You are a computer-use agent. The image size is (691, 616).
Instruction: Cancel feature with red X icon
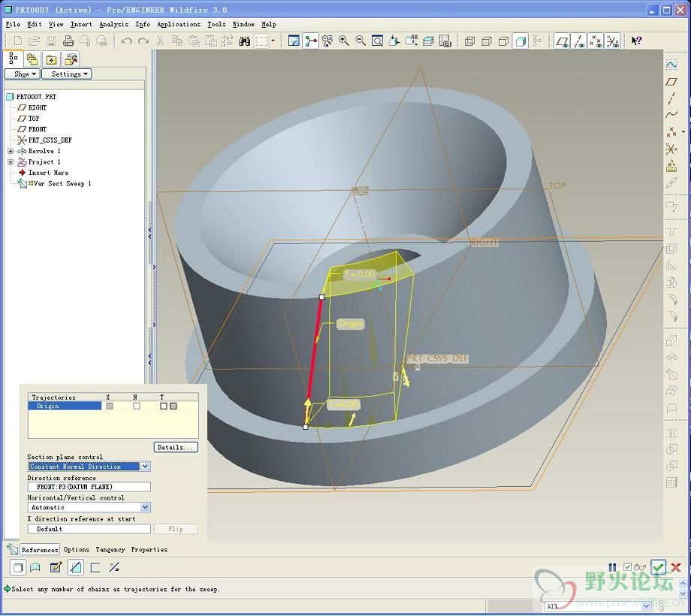pos(675,567)
